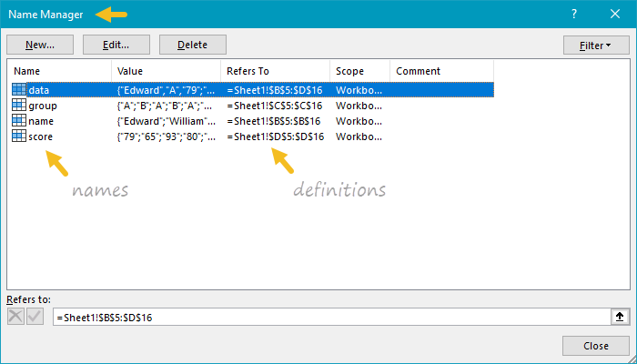Viewport: 637px width, 364px height.
Task: Click the collapse dialog arrow icon
Action: click(620, 317)
